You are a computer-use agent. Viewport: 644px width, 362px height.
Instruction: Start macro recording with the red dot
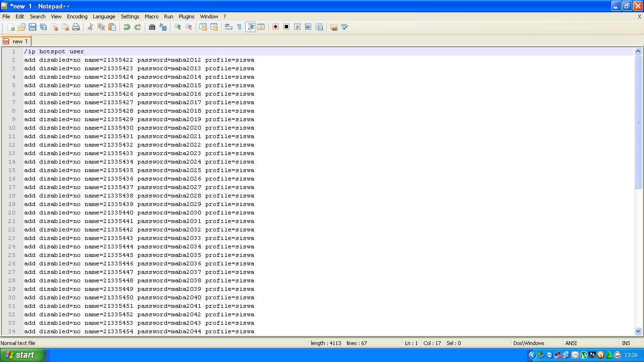pyautogui.click(x=275, y=27)
